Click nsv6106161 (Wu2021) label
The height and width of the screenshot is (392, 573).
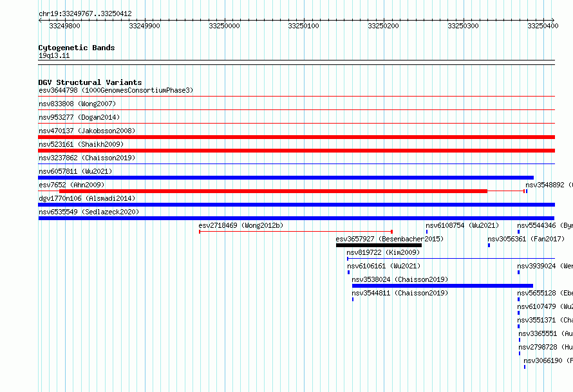click(x=384, y=266)
